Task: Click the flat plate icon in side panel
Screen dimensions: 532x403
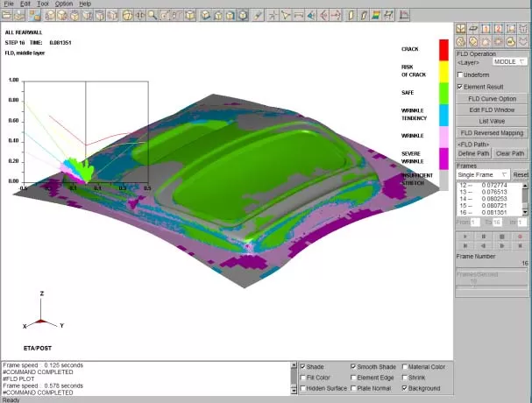Action: coord(473,29)
